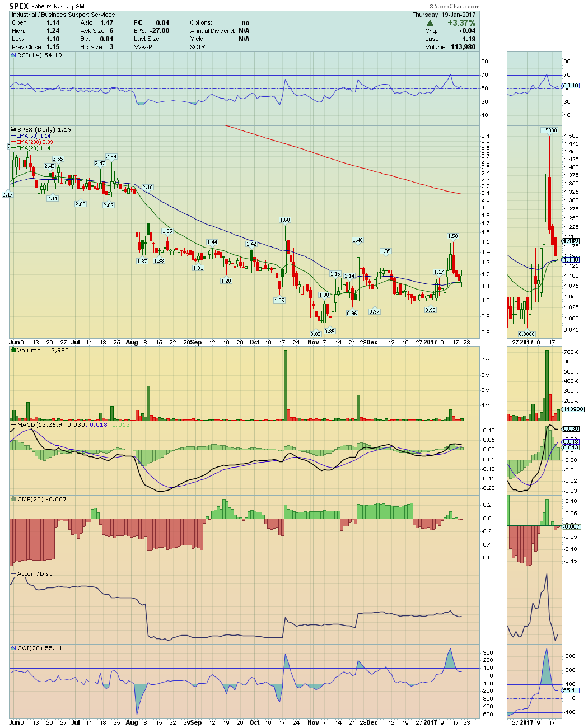Click the MACD(12,26,9) legend icon

coord(14,424)
